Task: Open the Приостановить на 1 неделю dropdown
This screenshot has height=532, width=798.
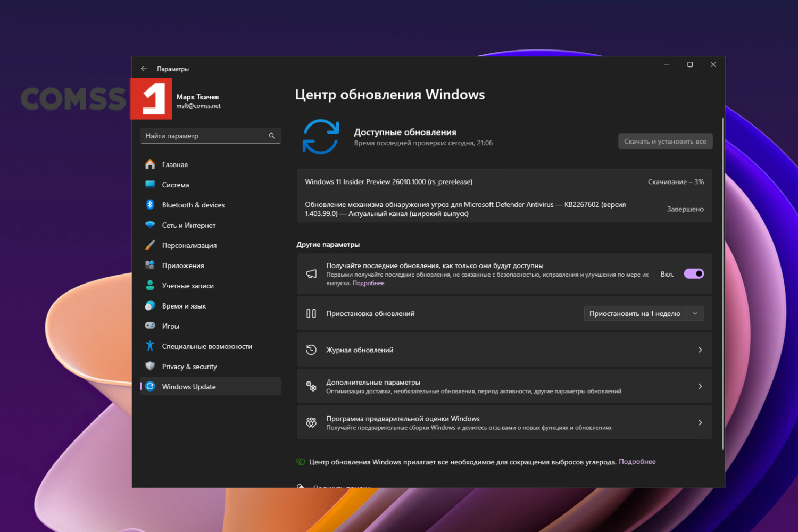Action: [695, 313]
